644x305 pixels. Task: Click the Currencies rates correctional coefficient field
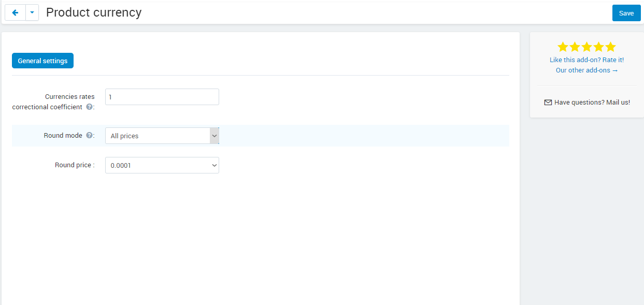pos(162,97)
